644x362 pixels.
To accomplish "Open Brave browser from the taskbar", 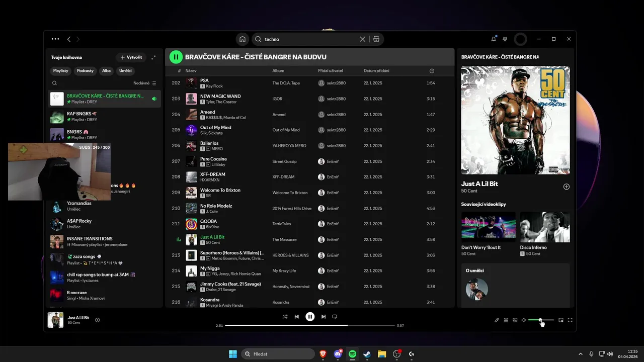I will tap(323, 354).
